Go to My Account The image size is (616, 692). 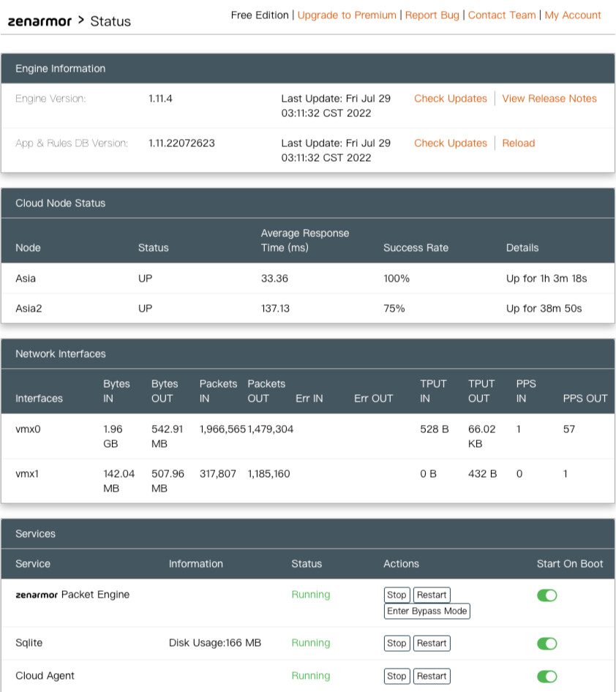pyautogui.click(x=572, y=15)
